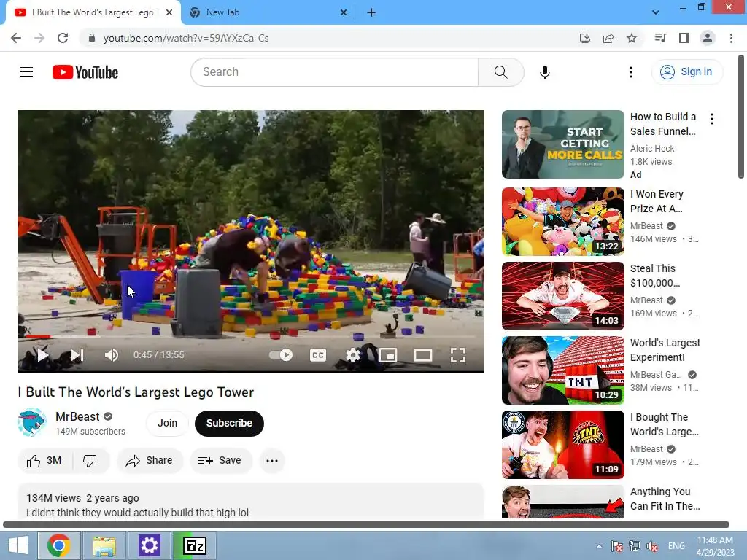Open video settings gear
The image size is (747, 560).
pos(353,355)
